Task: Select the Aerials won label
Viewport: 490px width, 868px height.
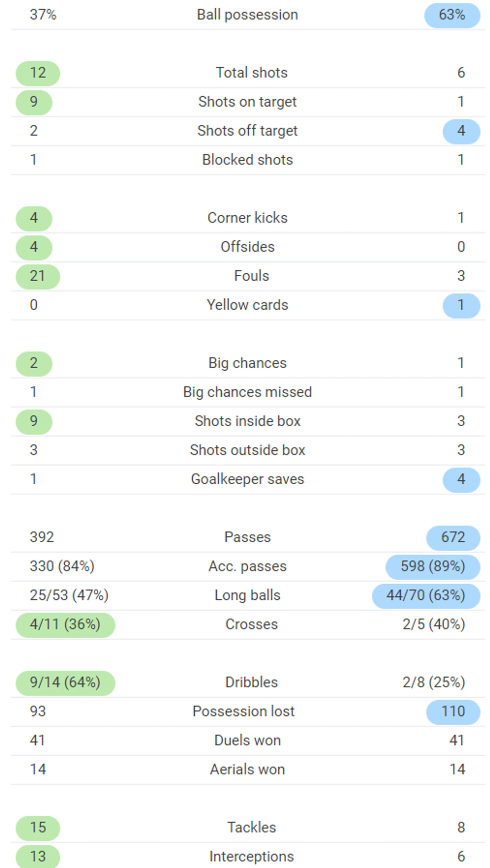Action: click(x=247, y=770)
